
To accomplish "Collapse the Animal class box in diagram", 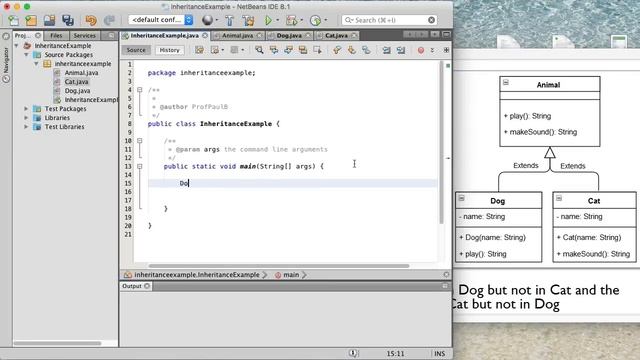I will click(506, 82).
